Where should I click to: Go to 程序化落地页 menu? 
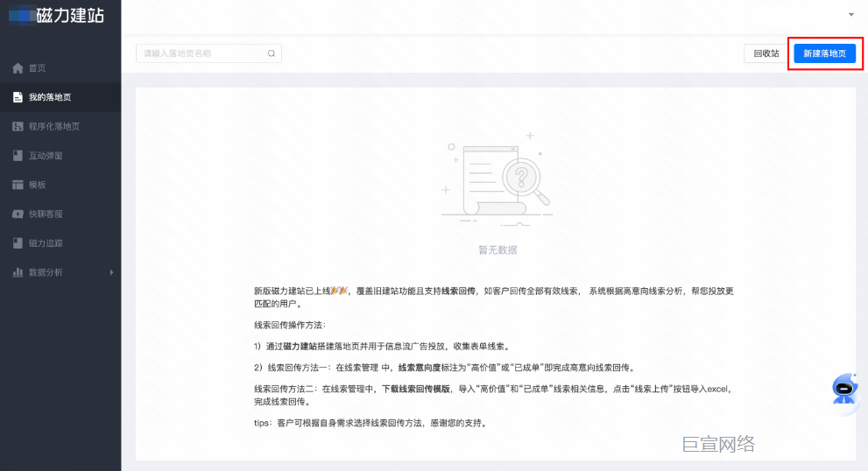(x=60, y=127)
